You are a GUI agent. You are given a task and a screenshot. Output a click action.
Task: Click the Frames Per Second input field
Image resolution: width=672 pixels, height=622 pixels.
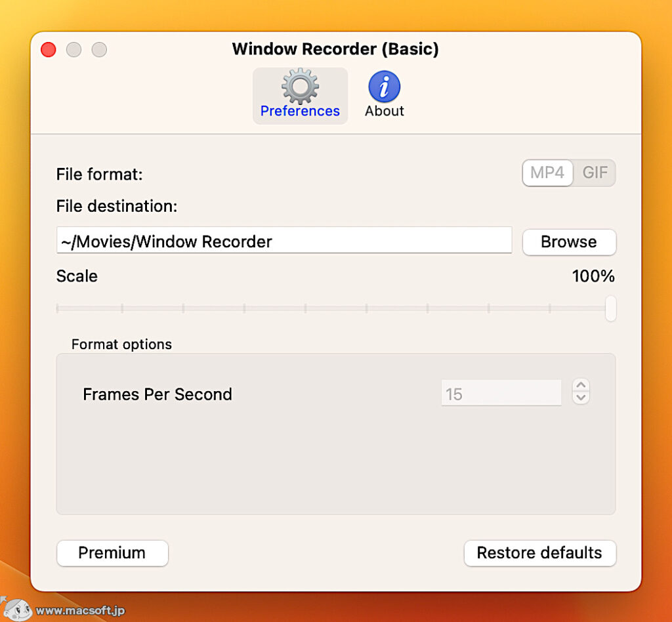(x=501, y=392)
